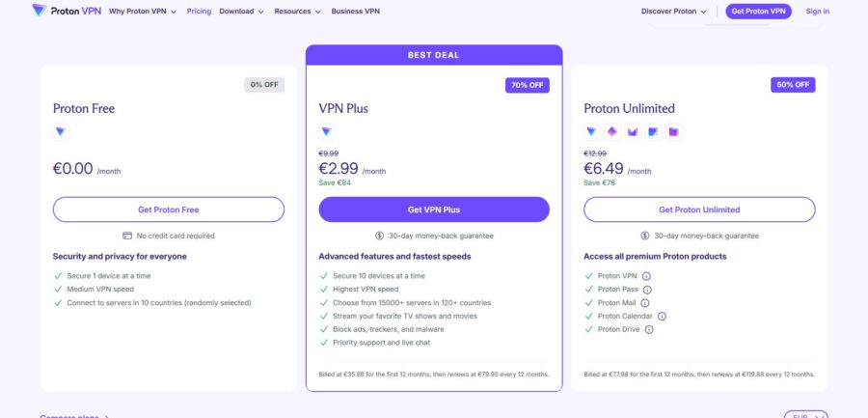868x418 pixels.
Task: Expand the Download dropdown
Action: 241,11
